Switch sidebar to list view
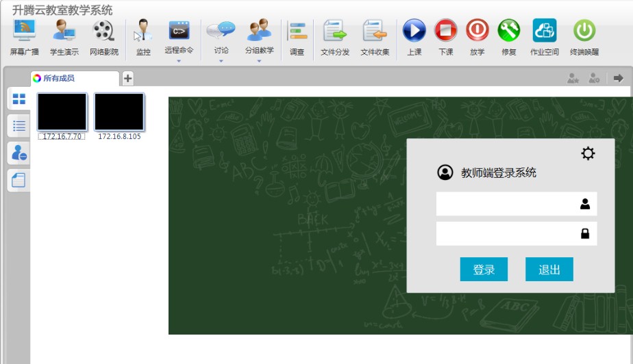The image size is (633, 364). 19,126
